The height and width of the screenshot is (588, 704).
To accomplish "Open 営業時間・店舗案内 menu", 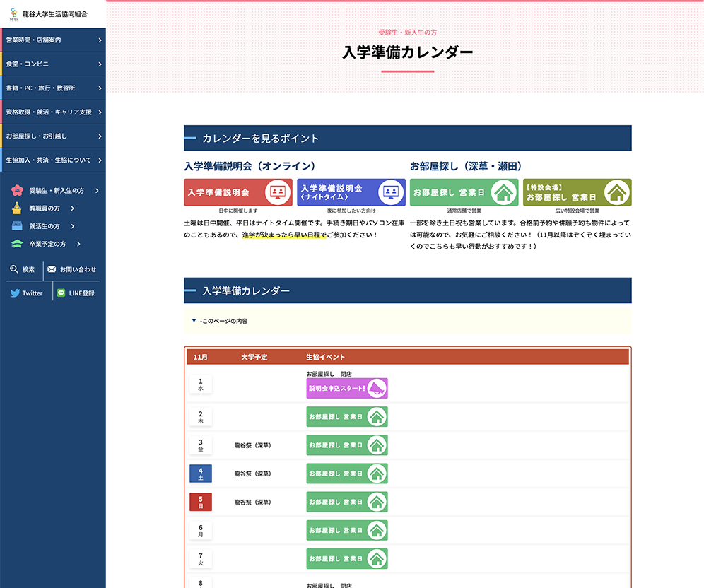I will pyautogui.click(x=53, y=40).
